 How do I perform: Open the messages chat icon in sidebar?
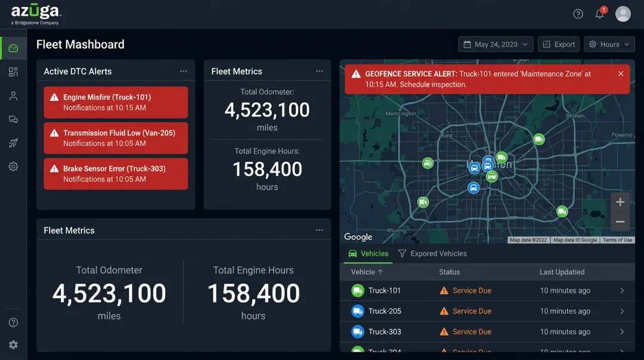click(13, 119)
